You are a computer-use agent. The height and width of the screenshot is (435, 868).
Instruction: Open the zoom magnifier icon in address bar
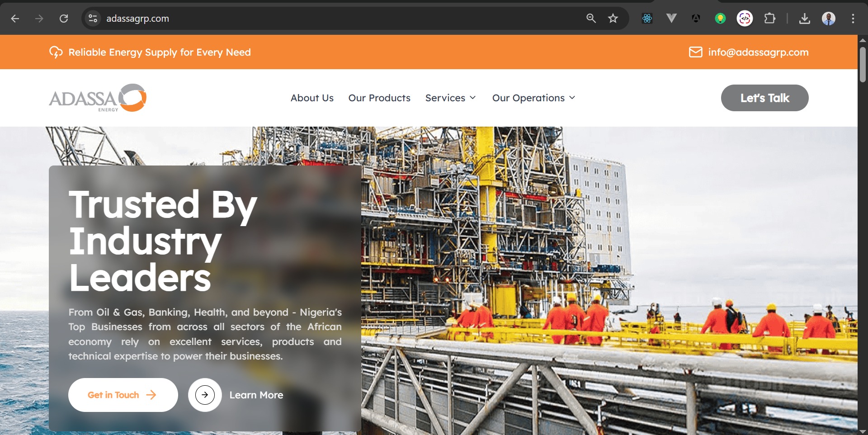tap(591, 19)
